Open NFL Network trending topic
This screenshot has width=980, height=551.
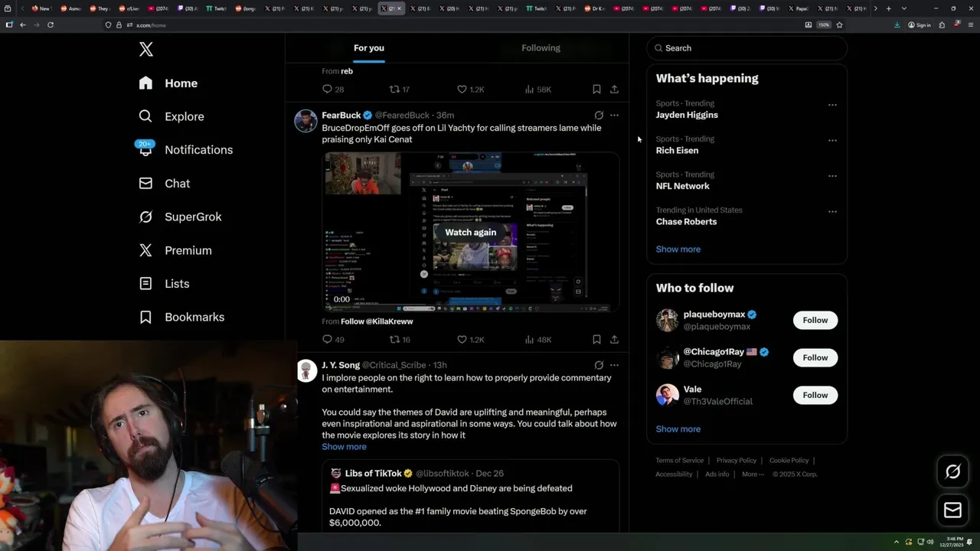pos(682,186)
